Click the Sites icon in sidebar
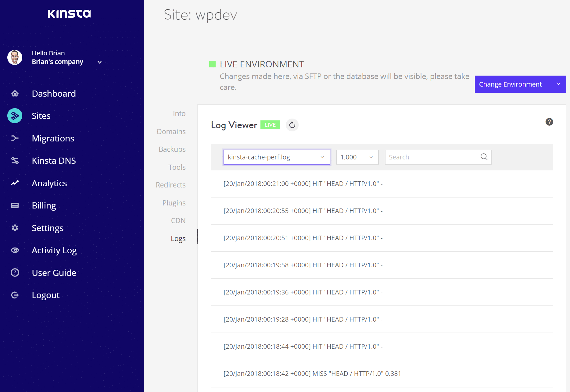This screenshot has height=392, width=570. (15, 116)
